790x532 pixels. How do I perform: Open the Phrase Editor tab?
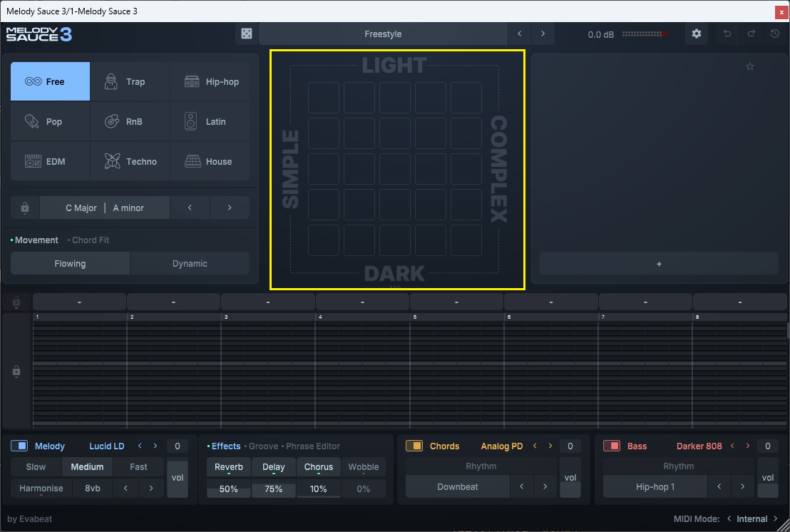(x=313, y=446)
